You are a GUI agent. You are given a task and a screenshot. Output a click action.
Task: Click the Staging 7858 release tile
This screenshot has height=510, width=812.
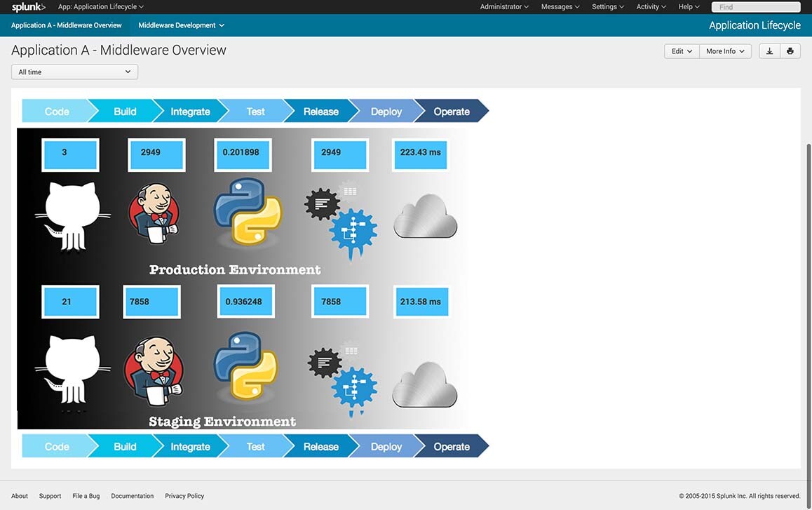tap(339, 302)
